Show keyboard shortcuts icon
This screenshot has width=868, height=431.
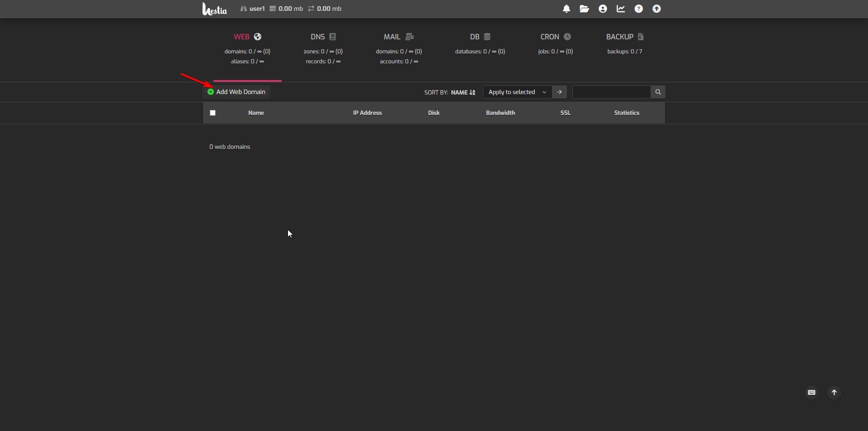click(x=811, y=393)
